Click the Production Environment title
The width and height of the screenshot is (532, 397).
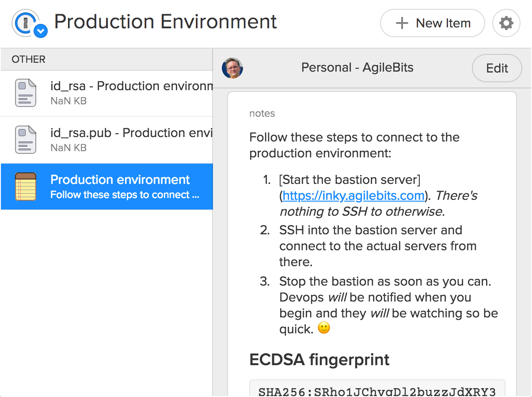(165, 22)
